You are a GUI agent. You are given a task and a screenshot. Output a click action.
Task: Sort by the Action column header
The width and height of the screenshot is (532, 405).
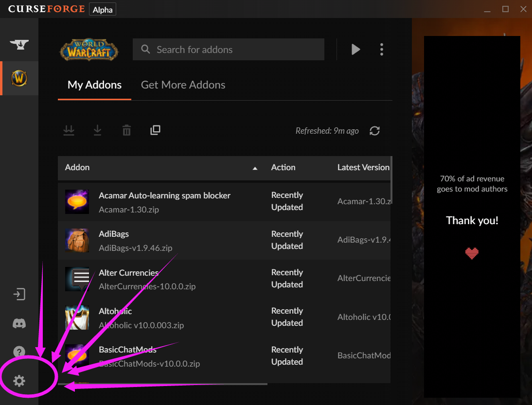click(x=283, y=167)
